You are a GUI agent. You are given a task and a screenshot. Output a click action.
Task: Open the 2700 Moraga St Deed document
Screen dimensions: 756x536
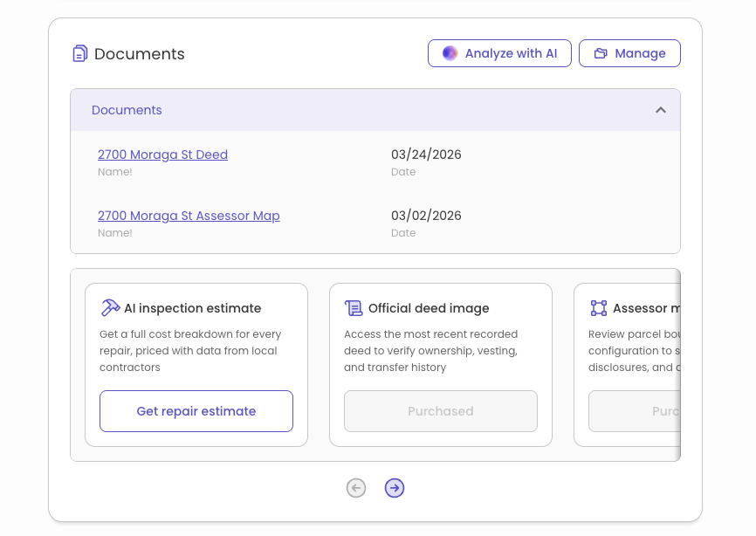click(x=162, y=155)
